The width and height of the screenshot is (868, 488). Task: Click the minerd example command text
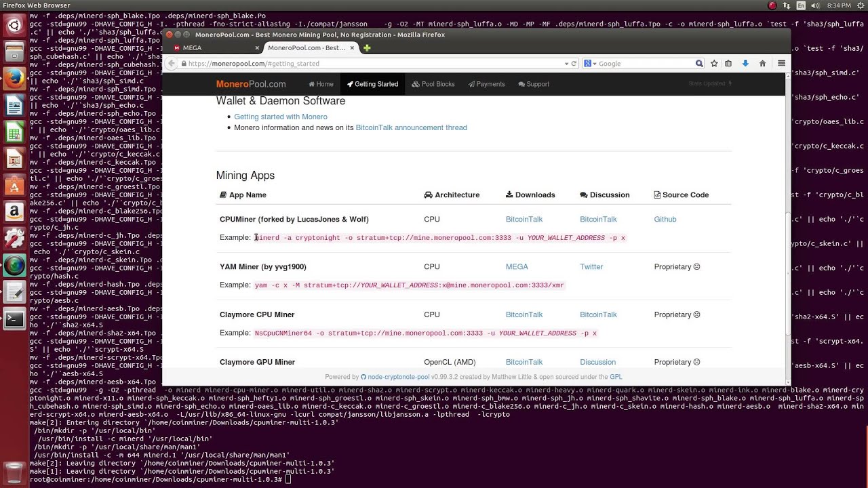[440, 238]
